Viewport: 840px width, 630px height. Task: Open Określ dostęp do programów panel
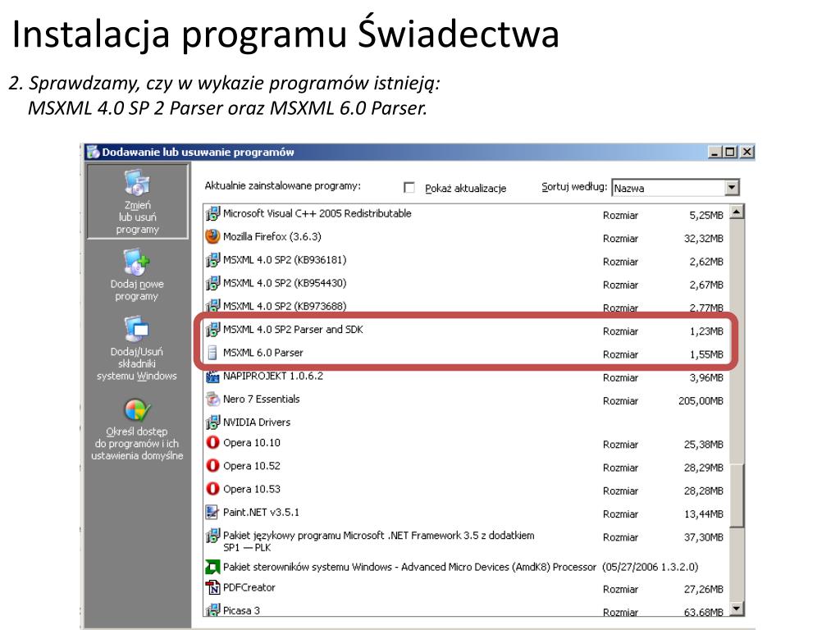pos(137,430)
